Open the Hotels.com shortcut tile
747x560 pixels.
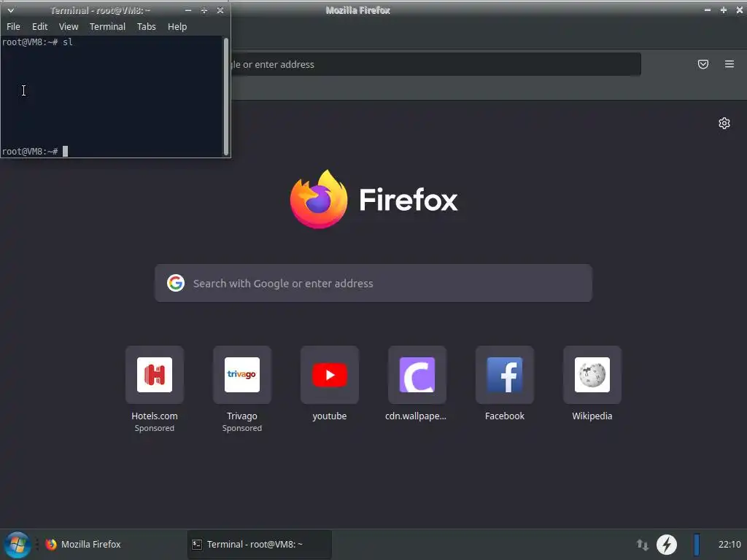pos(155,375)
